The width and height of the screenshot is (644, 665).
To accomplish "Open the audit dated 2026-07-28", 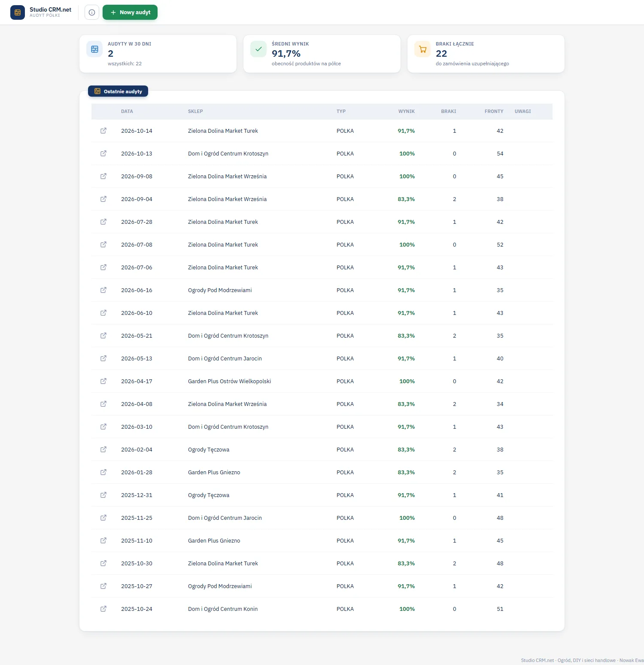I will [x=103, y=222].
